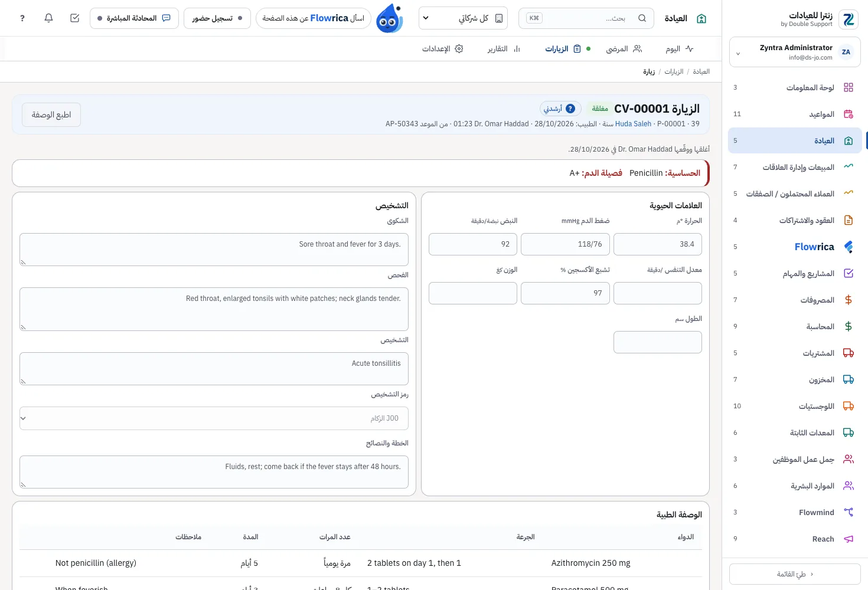
Task: Click the search field بحث
Action: click(586, 18)
